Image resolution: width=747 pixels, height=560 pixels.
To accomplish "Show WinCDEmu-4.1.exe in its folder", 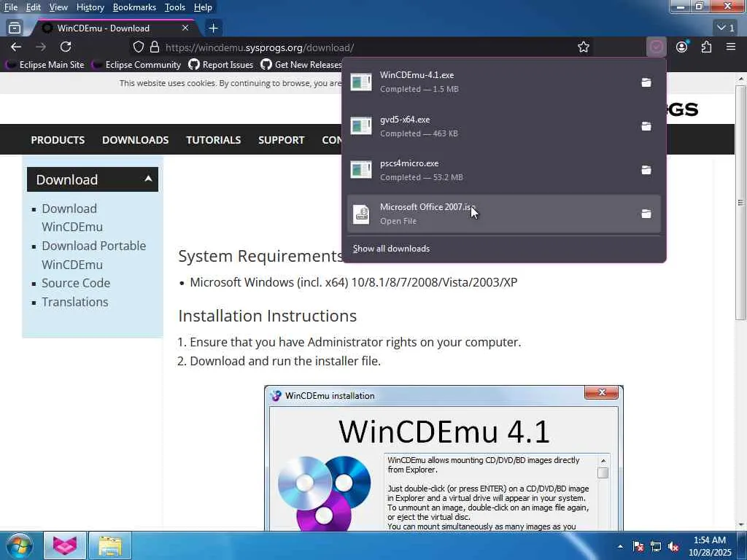I will (646, 82).
